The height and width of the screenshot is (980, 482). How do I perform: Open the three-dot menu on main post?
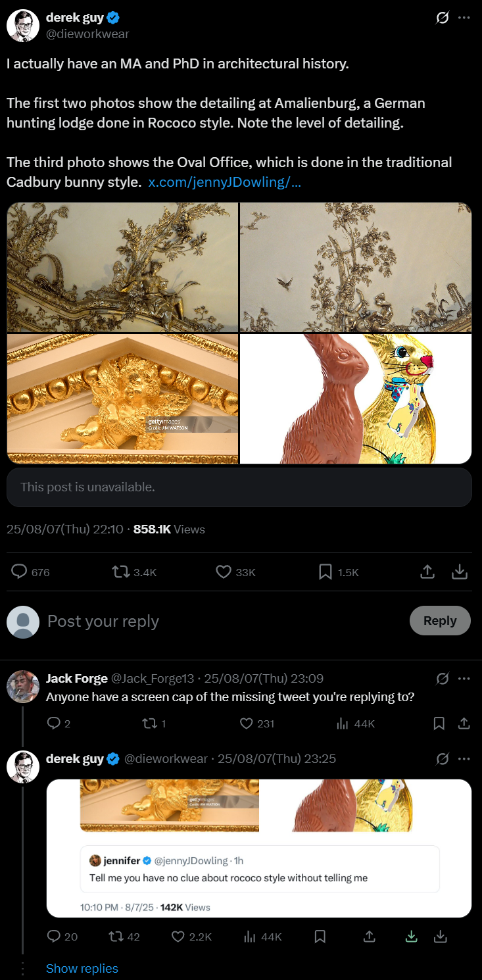pos(464,18)
